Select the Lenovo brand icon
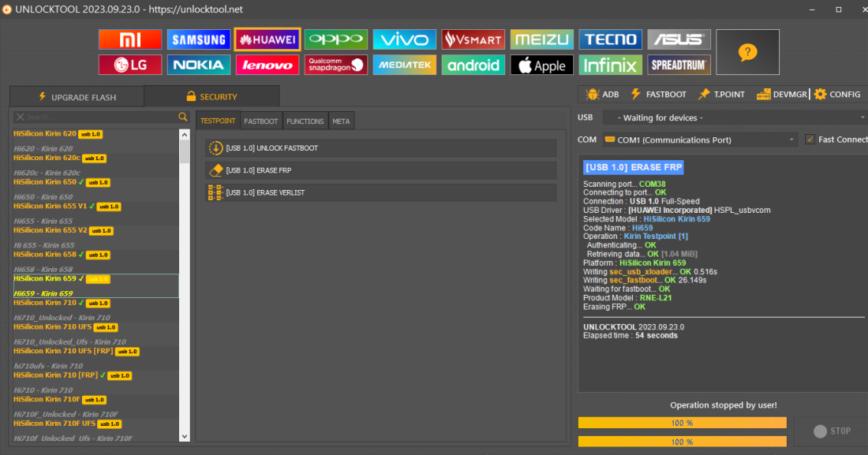The width and height of the screenshot is (868, 455). tap(268, 65)
